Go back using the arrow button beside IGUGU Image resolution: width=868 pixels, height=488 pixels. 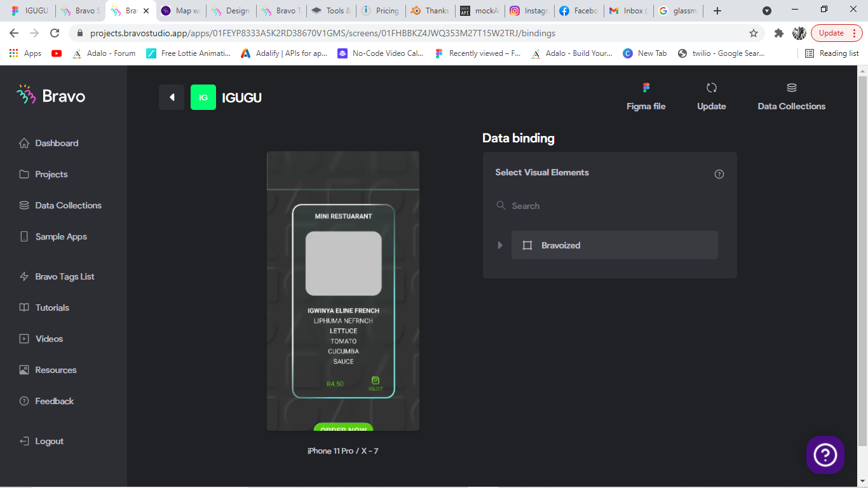[x=172, y=97]
